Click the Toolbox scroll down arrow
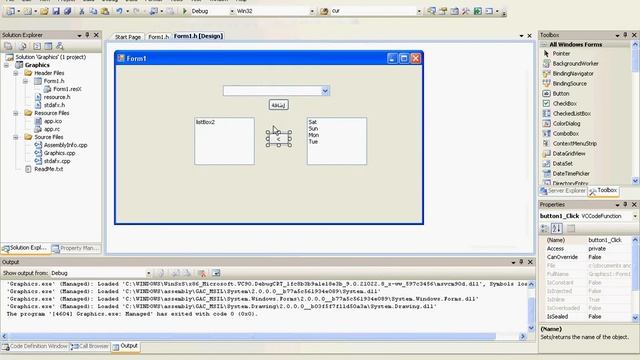The image size is (640, 360). (x=635, y=181)
